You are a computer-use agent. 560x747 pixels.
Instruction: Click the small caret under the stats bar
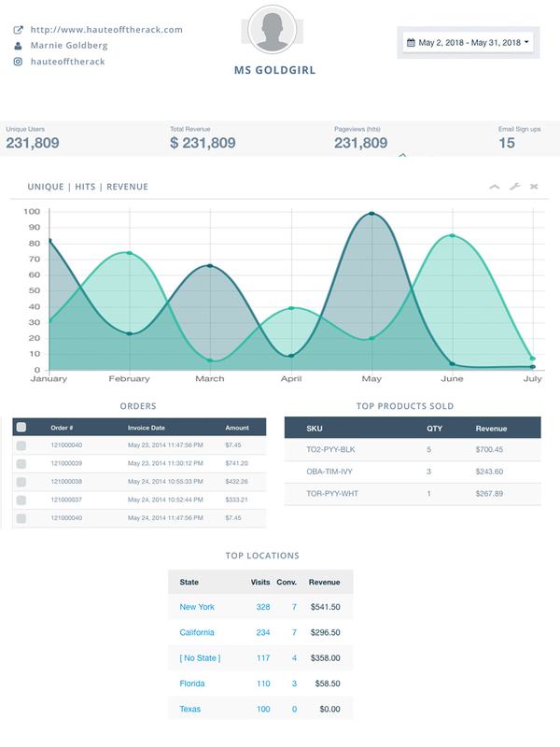402,155
